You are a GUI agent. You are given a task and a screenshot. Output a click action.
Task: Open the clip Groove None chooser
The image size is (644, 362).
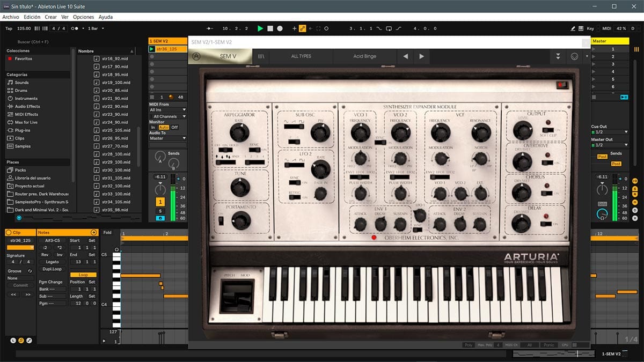(x=20, y=278)
